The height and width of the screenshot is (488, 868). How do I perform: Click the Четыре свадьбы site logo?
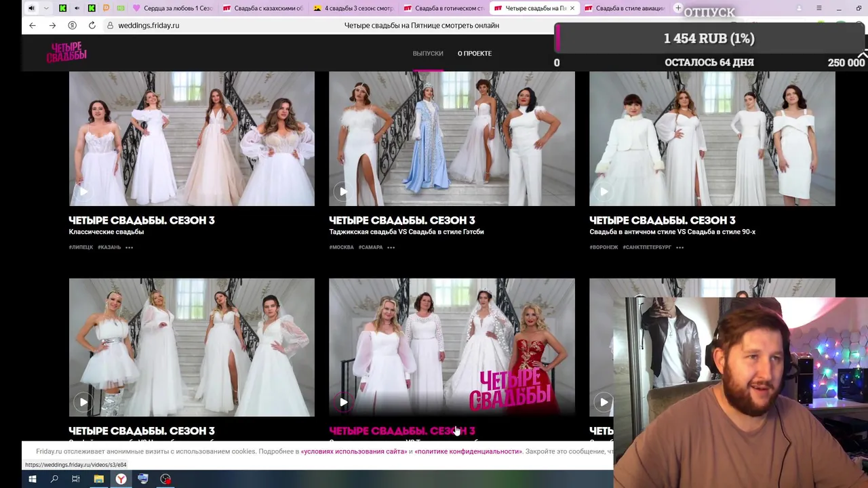66,52
